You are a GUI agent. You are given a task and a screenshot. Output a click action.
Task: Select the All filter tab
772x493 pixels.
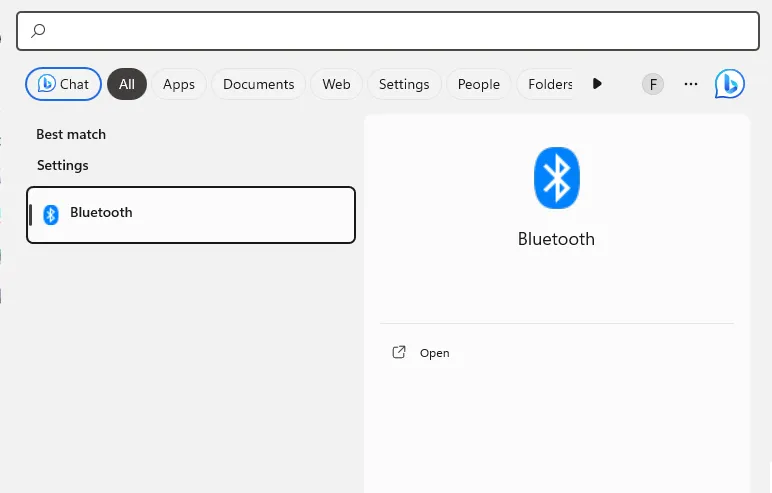click(127, 84)
